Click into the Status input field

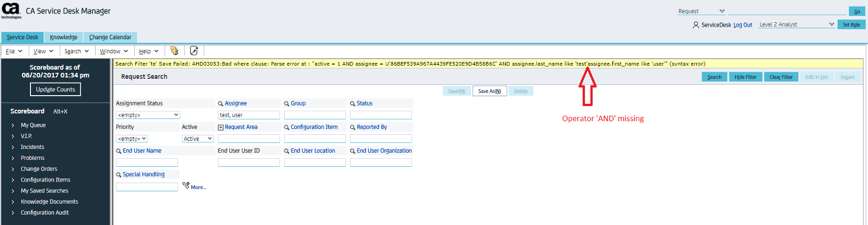(x=381, y=115)
